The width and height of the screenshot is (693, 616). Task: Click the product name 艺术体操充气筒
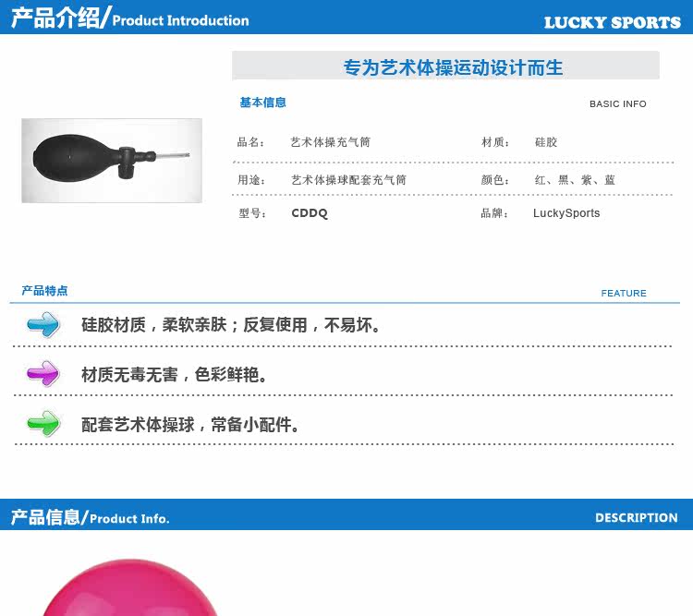pyautogui.click(x=330, y=142)
